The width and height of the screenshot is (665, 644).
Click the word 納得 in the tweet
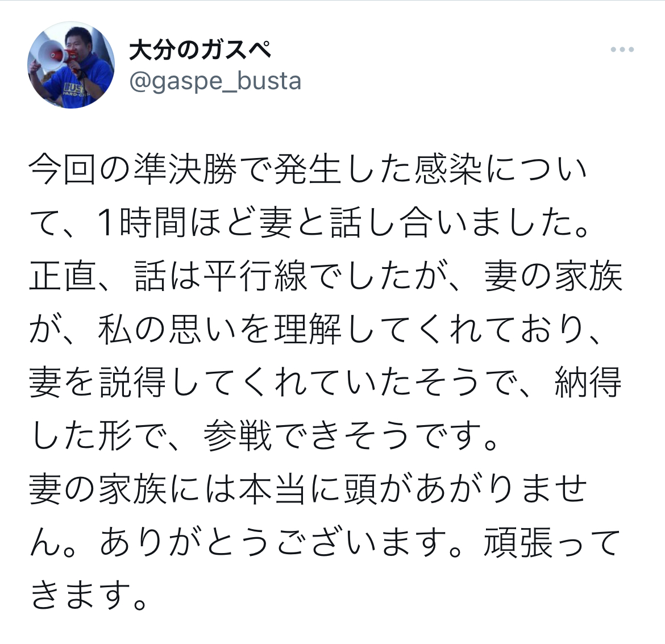point(588,383)
